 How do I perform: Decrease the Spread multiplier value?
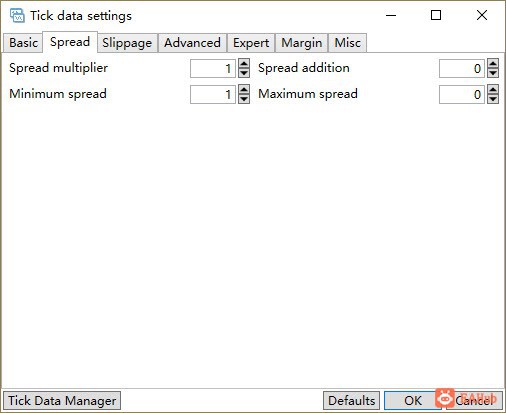(x=244, y=73)
